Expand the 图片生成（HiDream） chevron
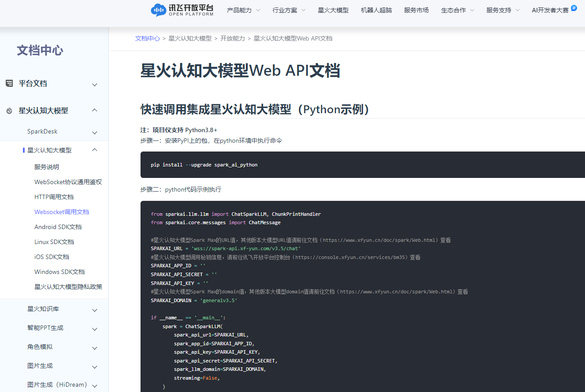The width and height of the screenshot is (585, 392). pyautogui.click(x=95, y=385)
